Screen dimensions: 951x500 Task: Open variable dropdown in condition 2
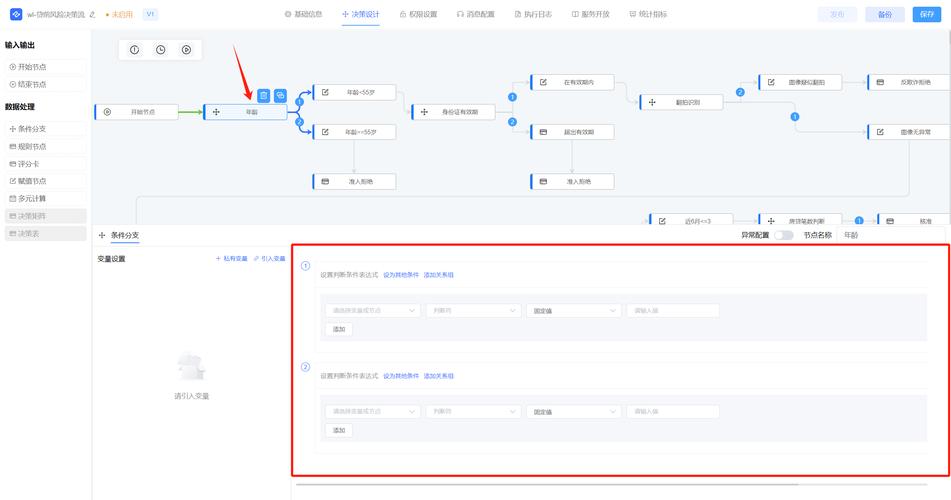(x=373, y=411)
